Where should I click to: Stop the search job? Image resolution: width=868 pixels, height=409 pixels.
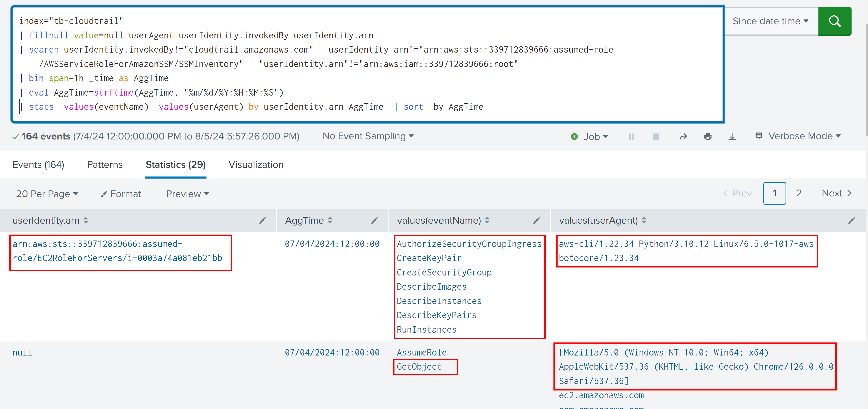655,136
